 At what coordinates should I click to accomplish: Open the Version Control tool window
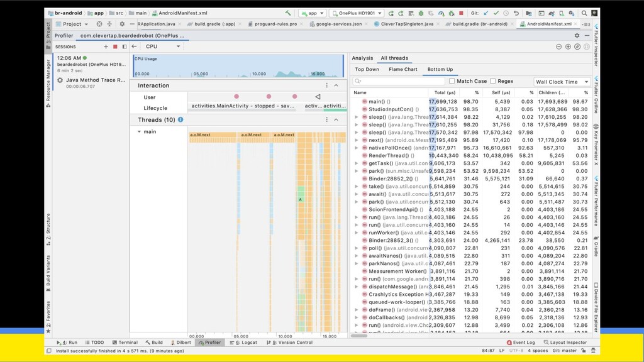[x=289, y=343]
